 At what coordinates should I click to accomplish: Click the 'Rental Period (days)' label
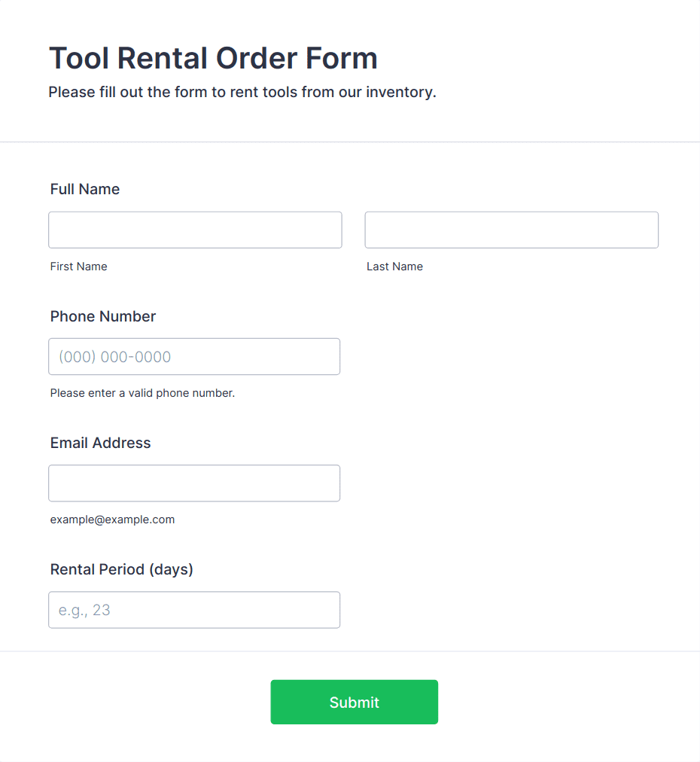coord(122,569)
